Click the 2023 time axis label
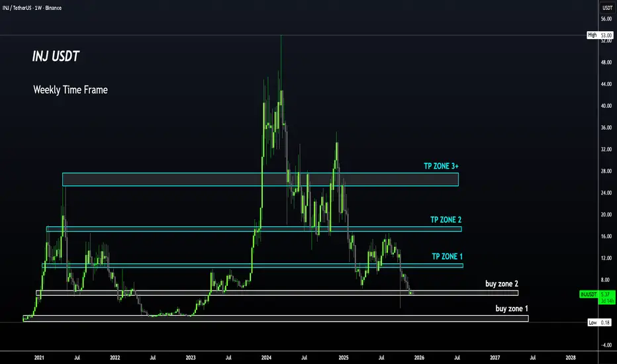 point(191,357)
